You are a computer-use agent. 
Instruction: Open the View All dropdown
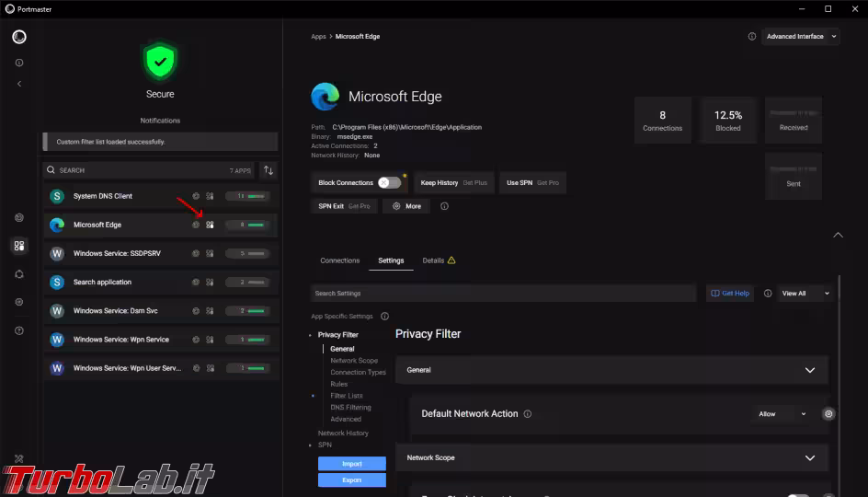[805, 294]
